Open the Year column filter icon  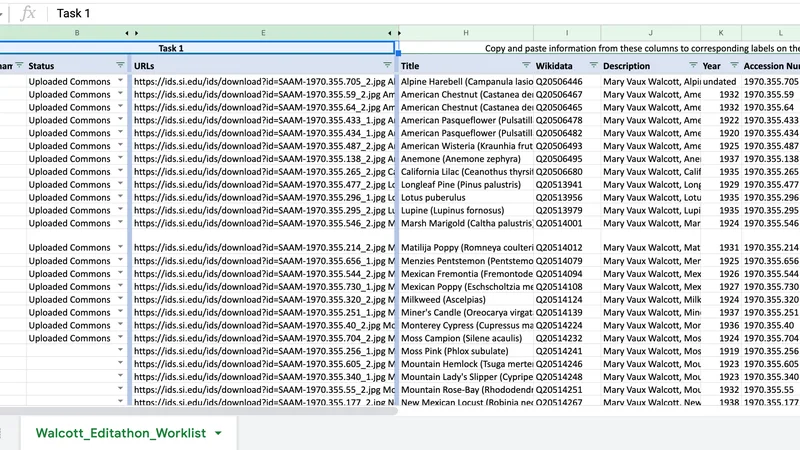coord(734,65)
